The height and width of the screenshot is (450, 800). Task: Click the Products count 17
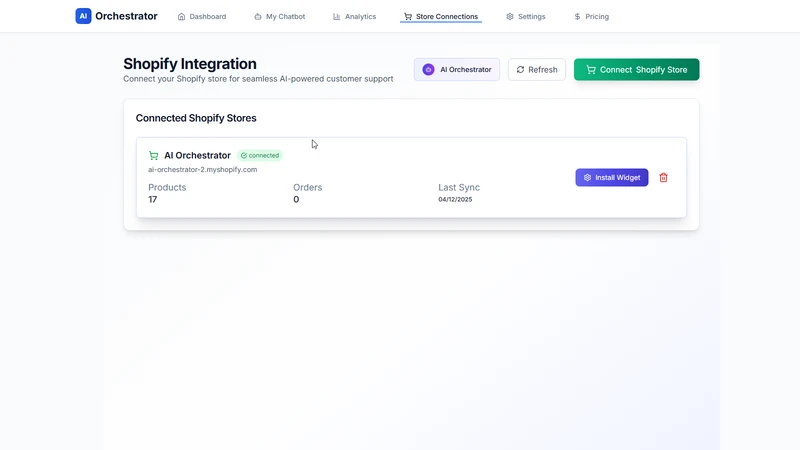coord(153,199)
